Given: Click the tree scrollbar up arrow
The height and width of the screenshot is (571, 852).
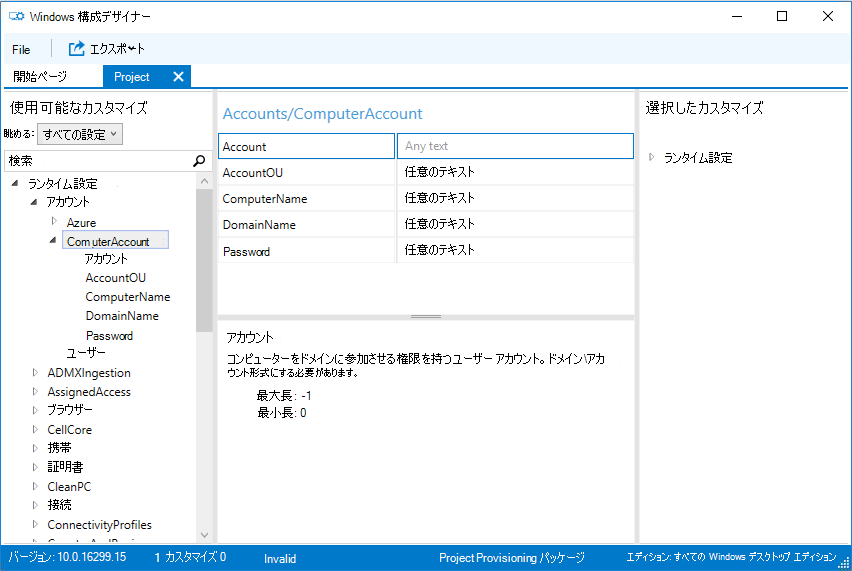Looking at the screenshot, I should (x=204, y=181).
